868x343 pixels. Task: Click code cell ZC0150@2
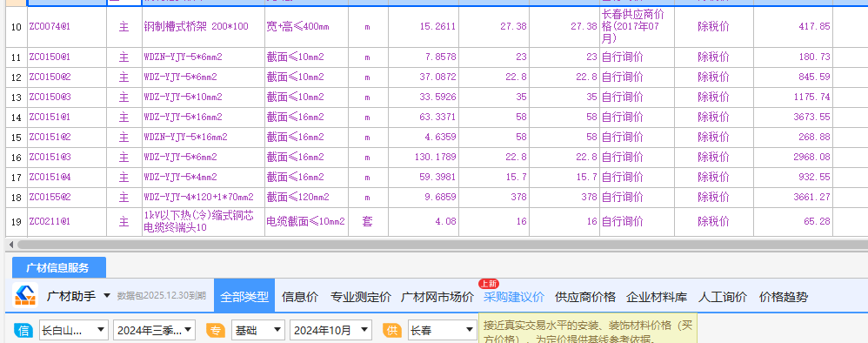pos(67,77)
